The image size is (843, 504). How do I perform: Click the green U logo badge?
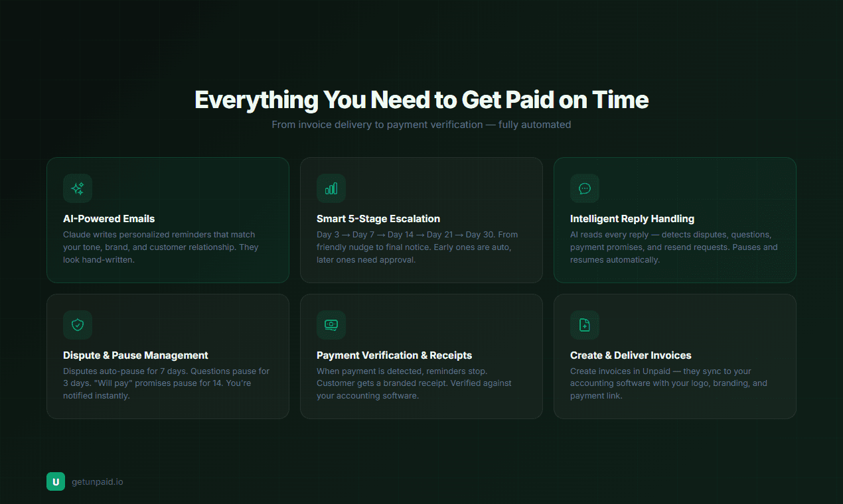[x=56, y=481]
